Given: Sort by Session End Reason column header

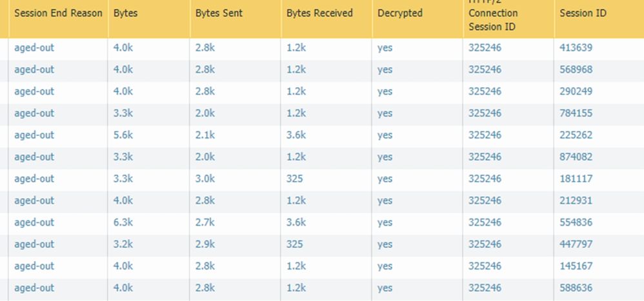Looking at the screenshot, I should [58, 13].
